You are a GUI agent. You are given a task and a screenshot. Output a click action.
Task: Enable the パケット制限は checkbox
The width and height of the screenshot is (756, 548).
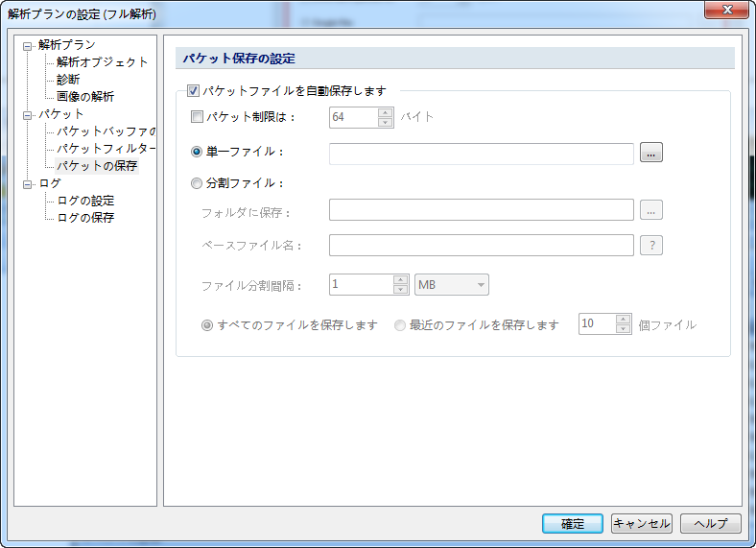(198, 118)
